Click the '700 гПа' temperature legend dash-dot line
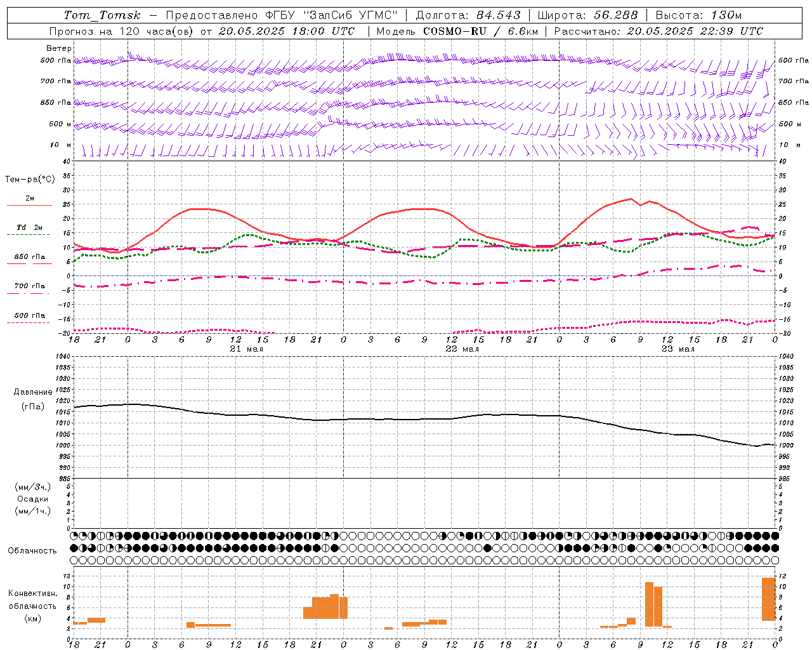Viewport: 812px width, 650px height. tap(29, 293)
